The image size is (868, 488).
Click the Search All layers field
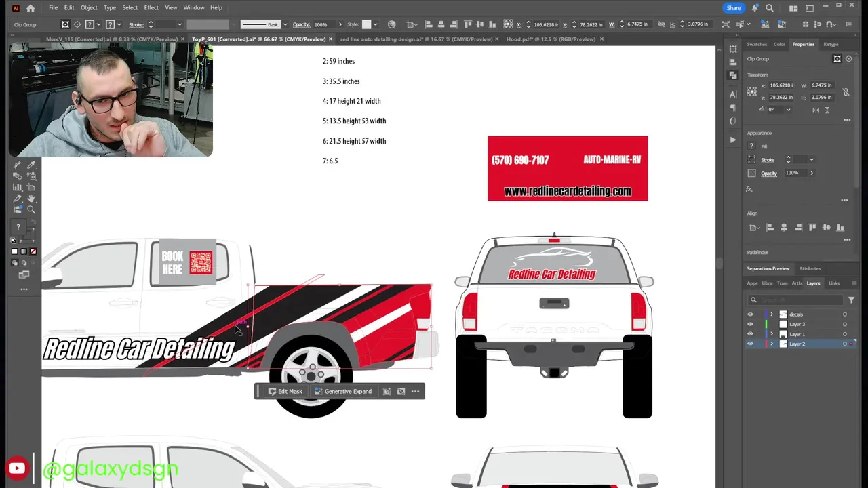796,300
